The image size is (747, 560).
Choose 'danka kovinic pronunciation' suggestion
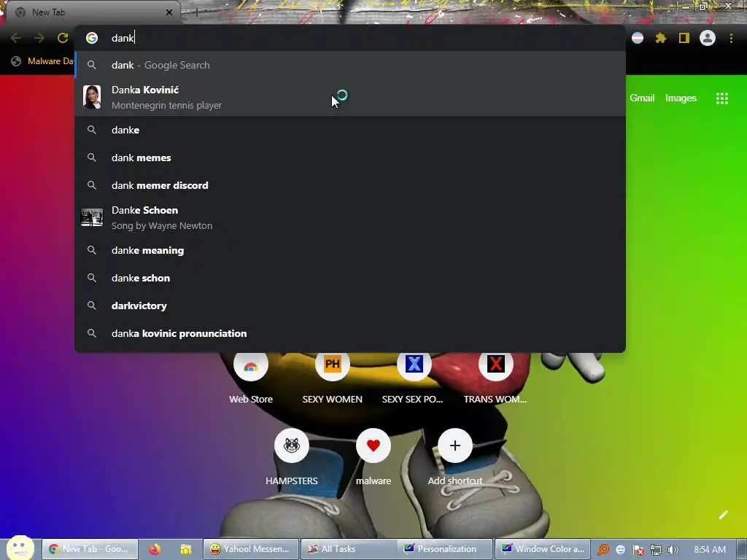tap(350, 333)
